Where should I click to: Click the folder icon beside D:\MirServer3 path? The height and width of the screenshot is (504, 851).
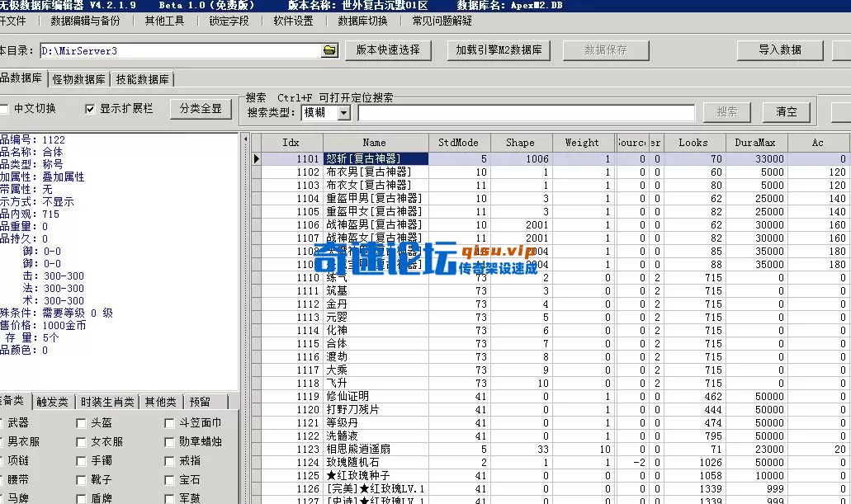[x=329, y=49]
